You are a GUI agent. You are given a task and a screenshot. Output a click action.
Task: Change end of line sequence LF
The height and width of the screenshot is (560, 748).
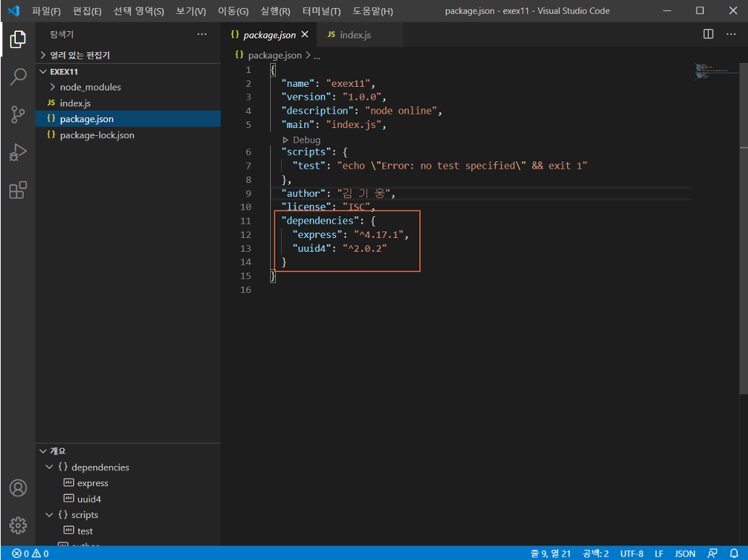tap(659, 553)
